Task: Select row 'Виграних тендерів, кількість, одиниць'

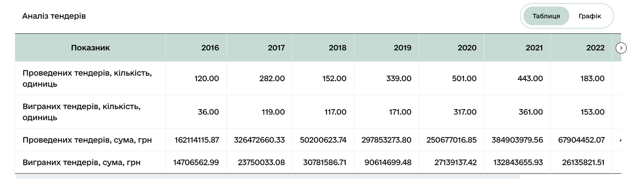Action: pyautogui.click(x=81, y=112)
